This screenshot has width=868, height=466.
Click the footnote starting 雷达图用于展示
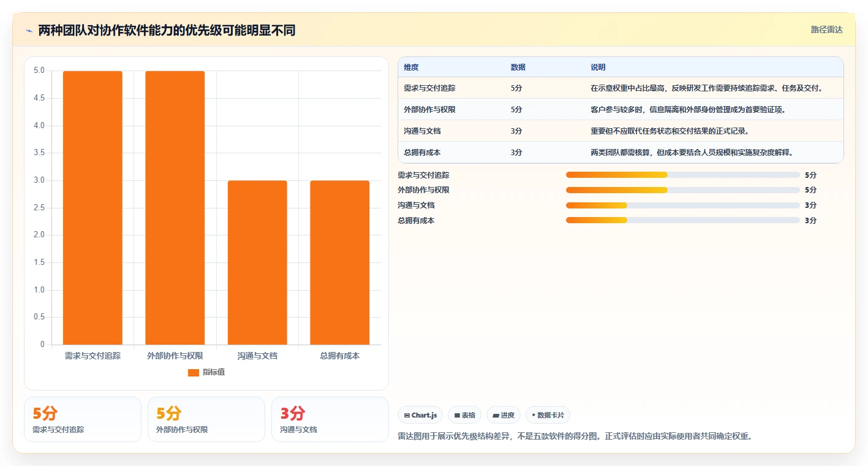575,437
